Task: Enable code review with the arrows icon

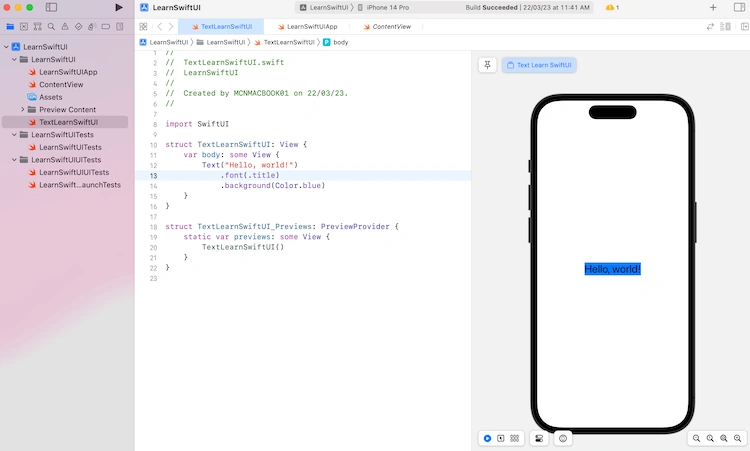Action: coord(710,27)
